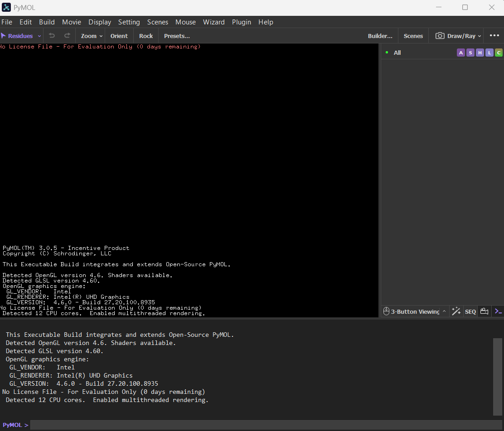Open the Scenes menu in menu bar
Viewport: 504px width, 431px height.
[x=158, y=22]
